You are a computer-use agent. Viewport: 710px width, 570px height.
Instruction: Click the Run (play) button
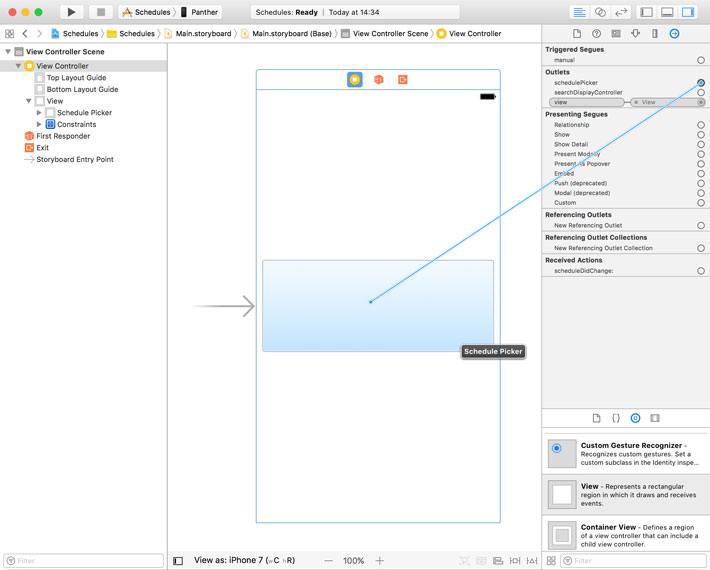pos(71,12)
